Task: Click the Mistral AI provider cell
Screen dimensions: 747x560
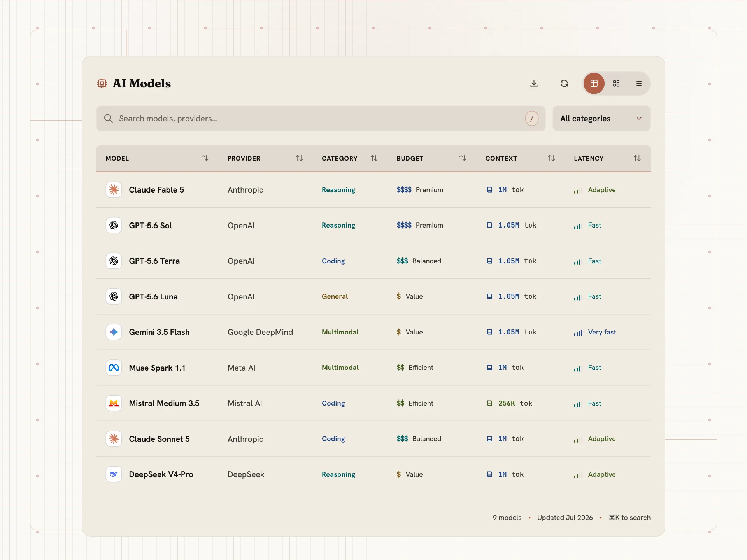Action: pos(245,403)
